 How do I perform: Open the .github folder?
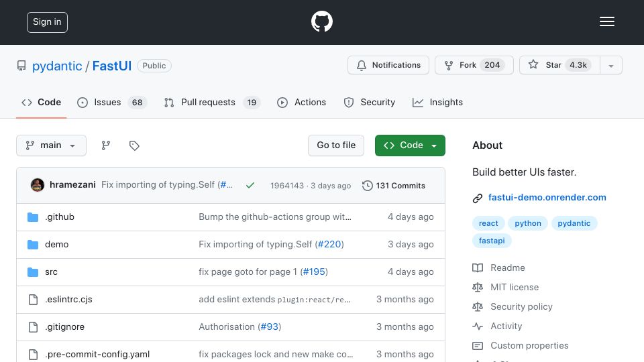click(x=60, y=217)
